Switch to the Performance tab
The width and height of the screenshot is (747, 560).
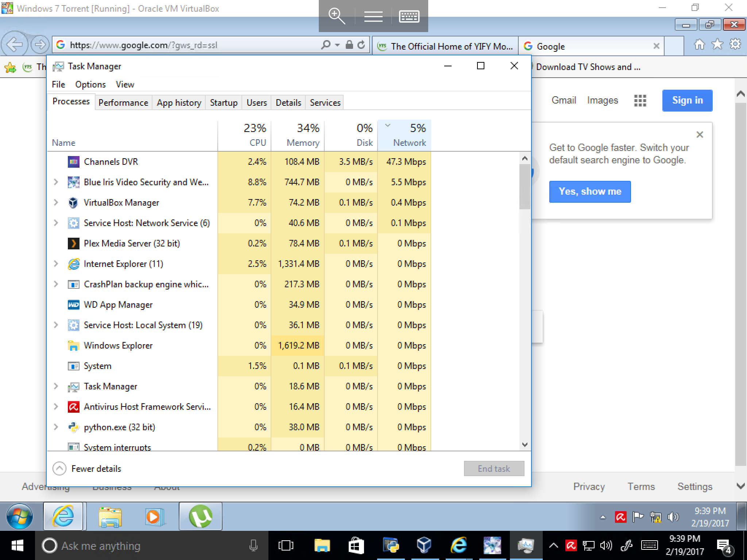click(x=123, y=102)
